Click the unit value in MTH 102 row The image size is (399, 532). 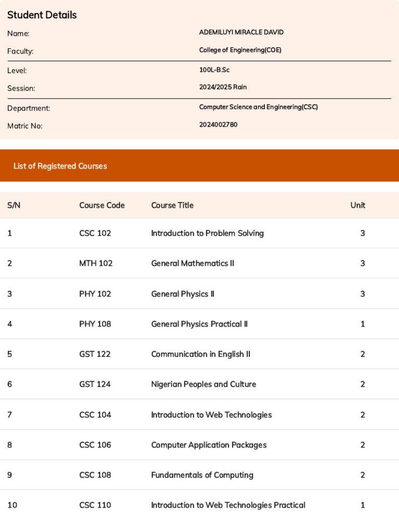click(363, 263)
